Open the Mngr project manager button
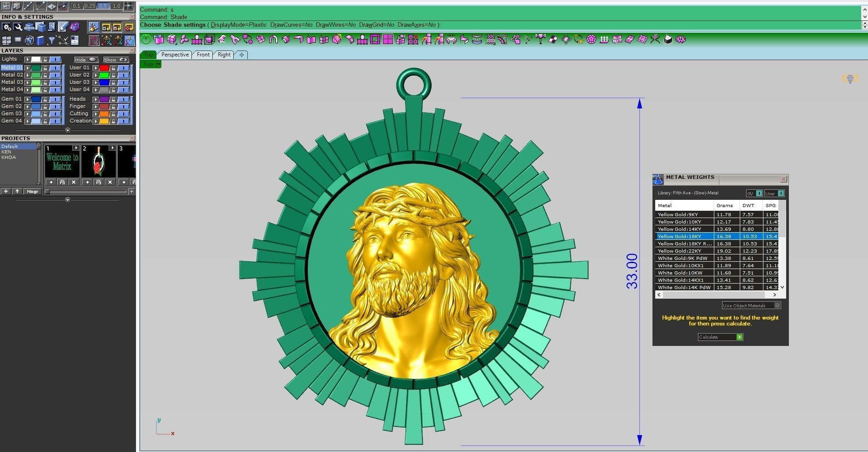Viewport: 868px width, 452px height. 33,192
